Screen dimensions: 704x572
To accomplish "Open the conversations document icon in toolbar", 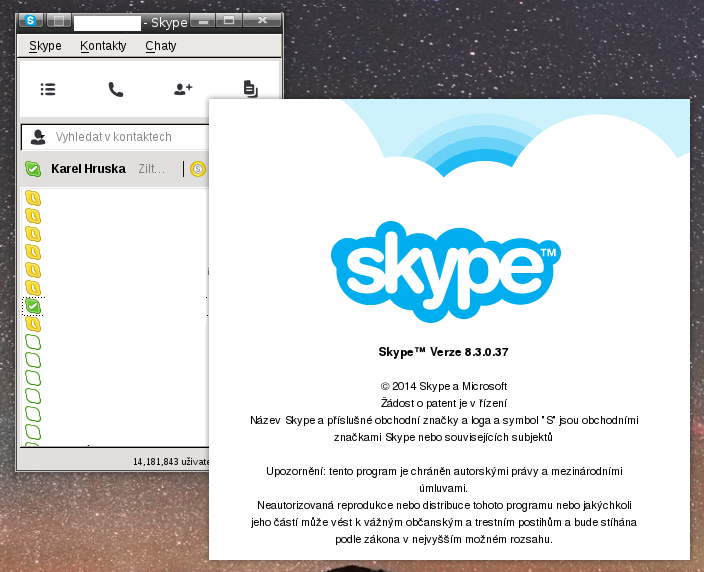I will click(251, 89).
